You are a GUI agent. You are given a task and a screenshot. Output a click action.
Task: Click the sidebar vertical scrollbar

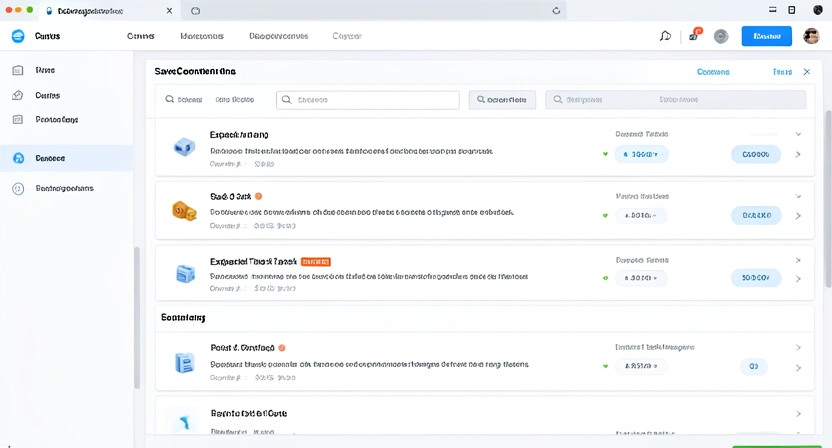(x=136, y=317)
